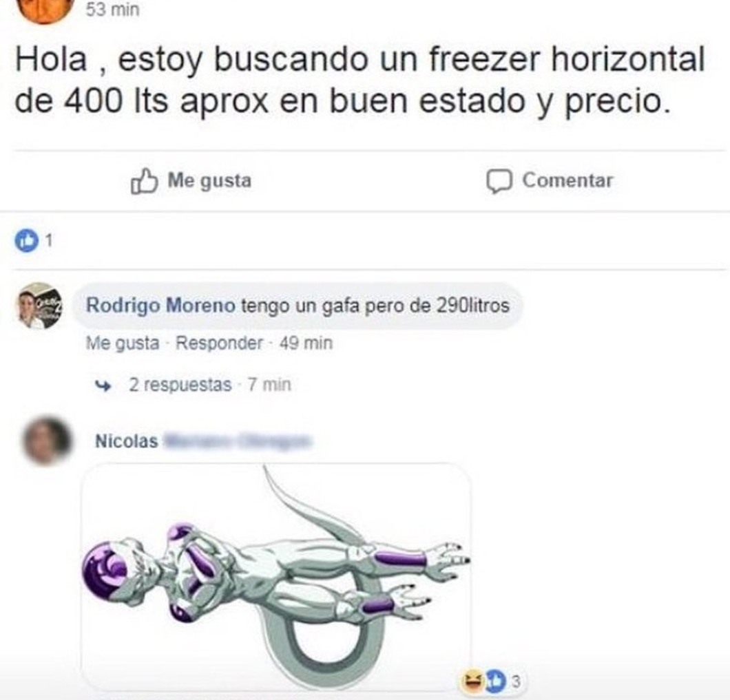This screenshot has height=700, width=730.
Task: Click the 49 min comment timestamp
Action: (x=306, y=343)
